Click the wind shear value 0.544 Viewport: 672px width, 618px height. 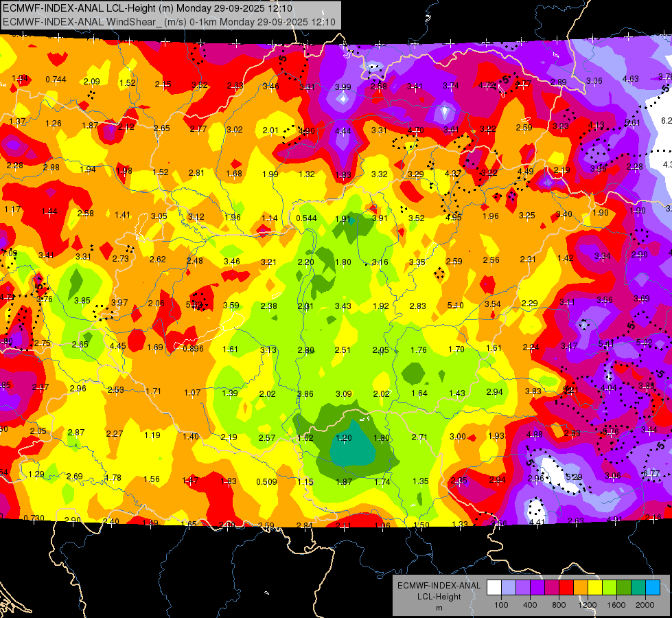click(x=306, y=218)
